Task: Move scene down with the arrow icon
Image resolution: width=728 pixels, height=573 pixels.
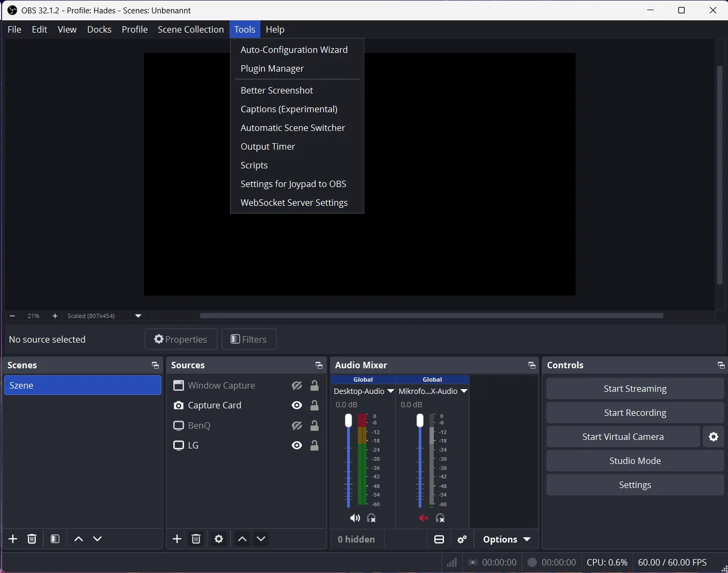Action: [x=97, y=539]
